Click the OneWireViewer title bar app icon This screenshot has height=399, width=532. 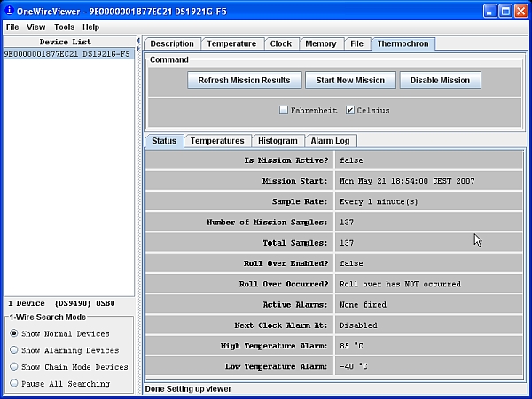[9, 11]
